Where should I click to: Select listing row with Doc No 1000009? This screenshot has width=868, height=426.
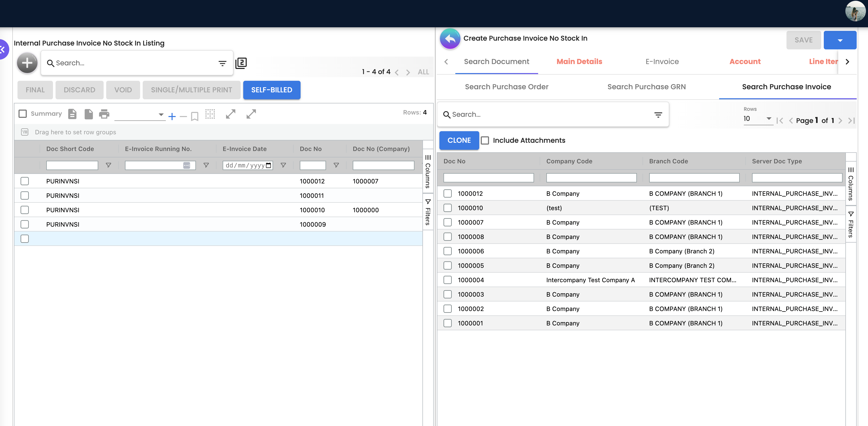pyautogui.click(x=25, y=225)
